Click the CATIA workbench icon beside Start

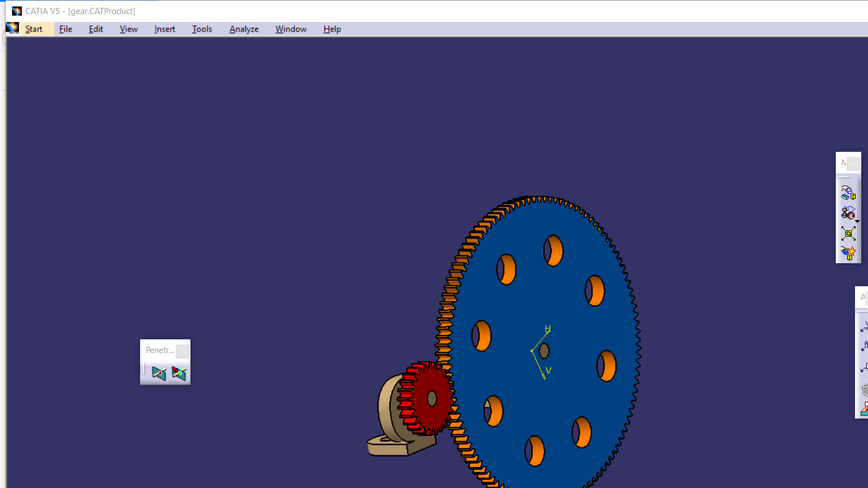click(x=12, y=28)
